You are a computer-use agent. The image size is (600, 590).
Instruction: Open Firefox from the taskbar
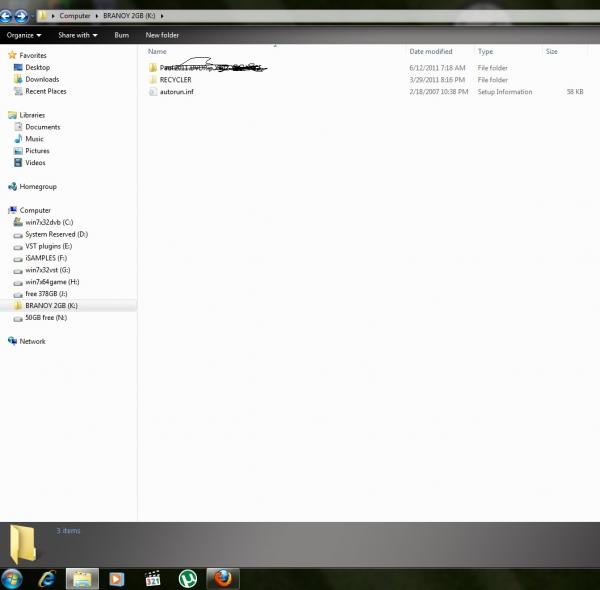click(x=222, y=578)
